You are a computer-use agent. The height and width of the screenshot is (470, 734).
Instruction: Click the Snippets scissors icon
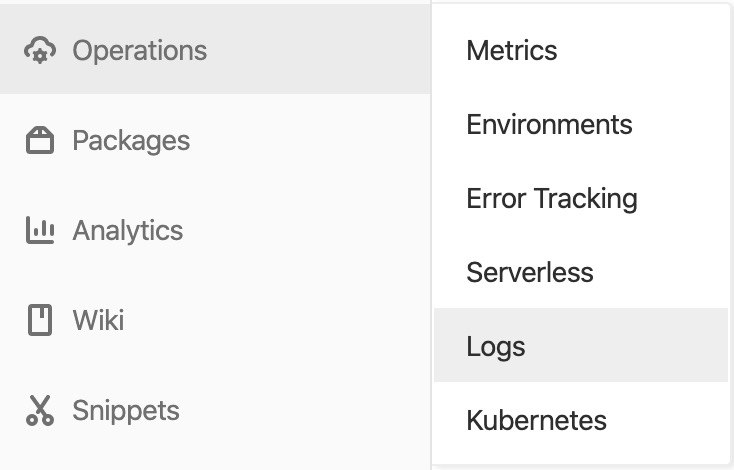pyautogui.click(x=40, y=411)
